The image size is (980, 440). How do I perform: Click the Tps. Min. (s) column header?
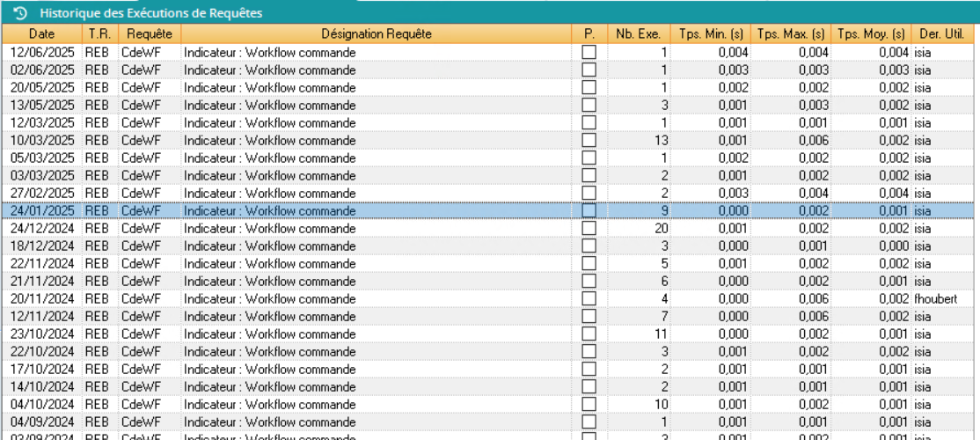click(711, 34)
